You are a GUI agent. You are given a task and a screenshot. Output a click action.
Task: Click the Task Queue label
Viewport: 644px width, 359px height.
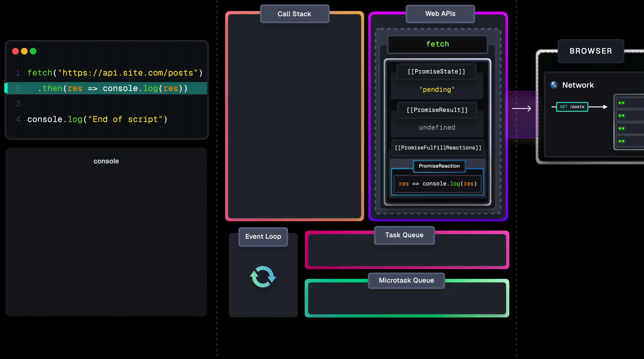(x=404, y=235)
